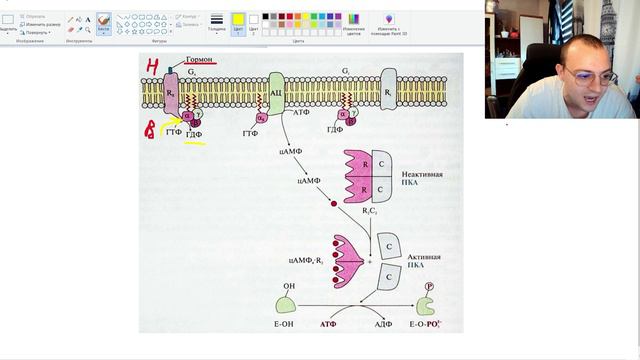This screenshot has height=360, width=640.
Task: Activate Color 1 (Цвет 1) yellow selector
Action: (x=238, y=24)
